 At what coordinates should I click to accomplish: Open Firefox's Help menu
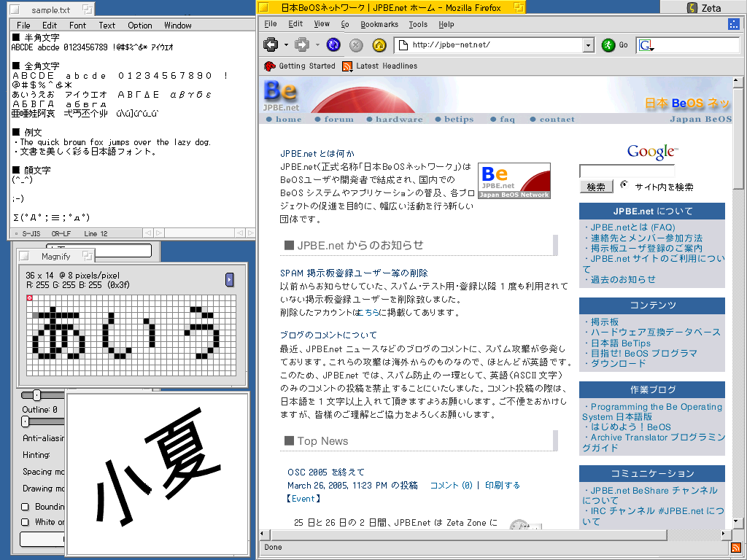446,24
